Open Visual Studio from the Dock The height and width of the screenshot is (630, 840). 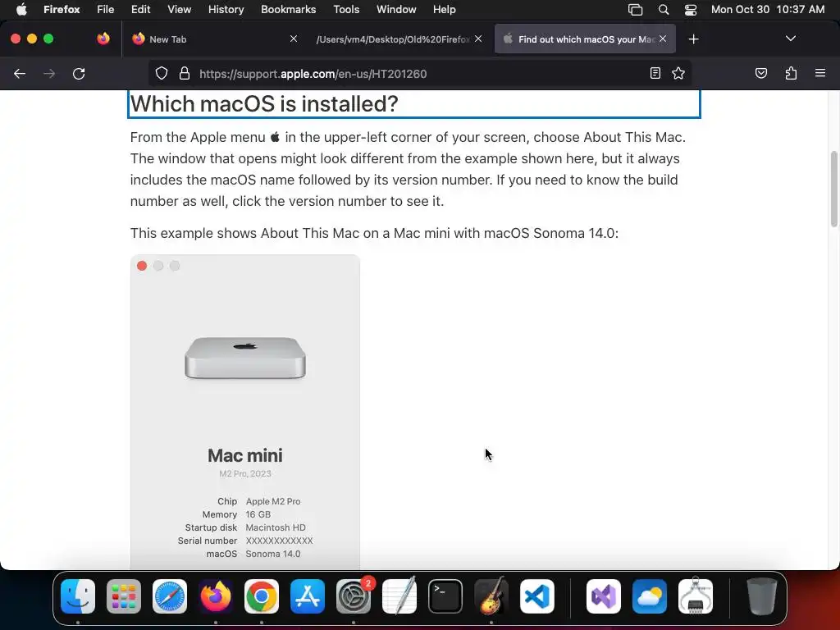[x=604, y=596]
